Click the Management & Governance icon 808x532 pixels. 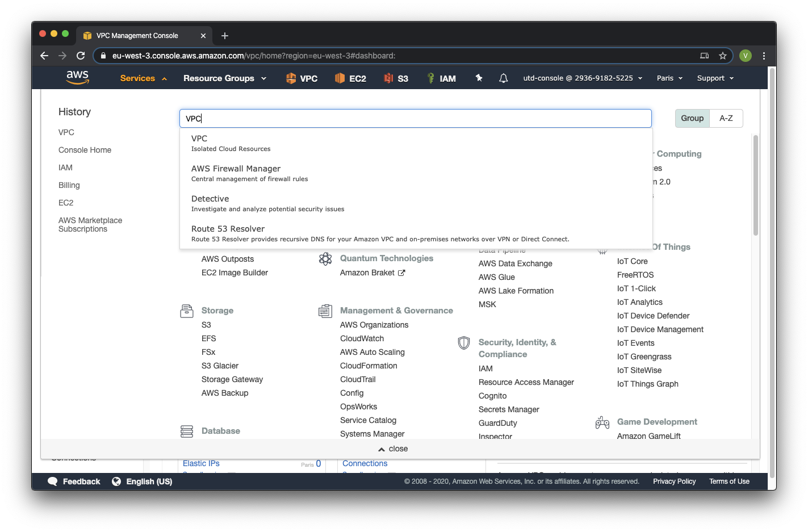pyautogui.click(x=325, y=311)
